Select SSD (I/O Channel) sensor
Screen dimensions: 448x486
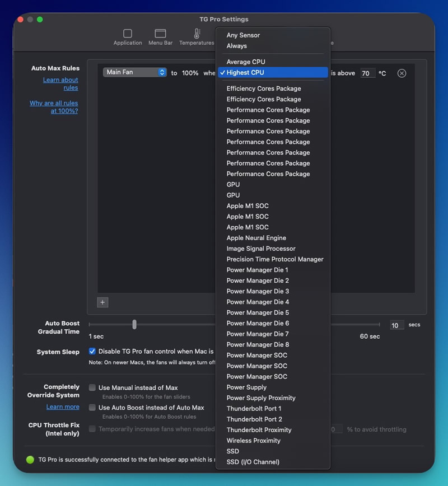pos(273,462)
